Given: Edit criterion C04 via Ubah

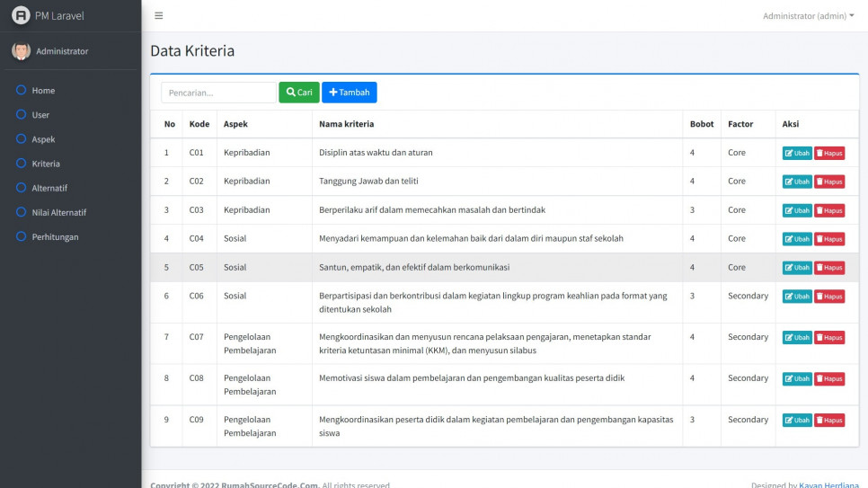Looking at the screenshot, I should 797,239.
